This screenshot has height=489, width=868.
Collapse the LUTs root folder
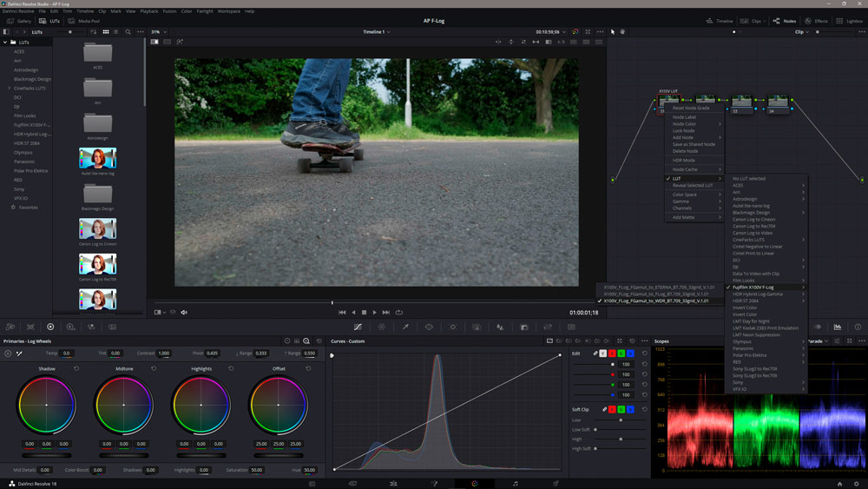pyautogui.click(x=5, y=42)
